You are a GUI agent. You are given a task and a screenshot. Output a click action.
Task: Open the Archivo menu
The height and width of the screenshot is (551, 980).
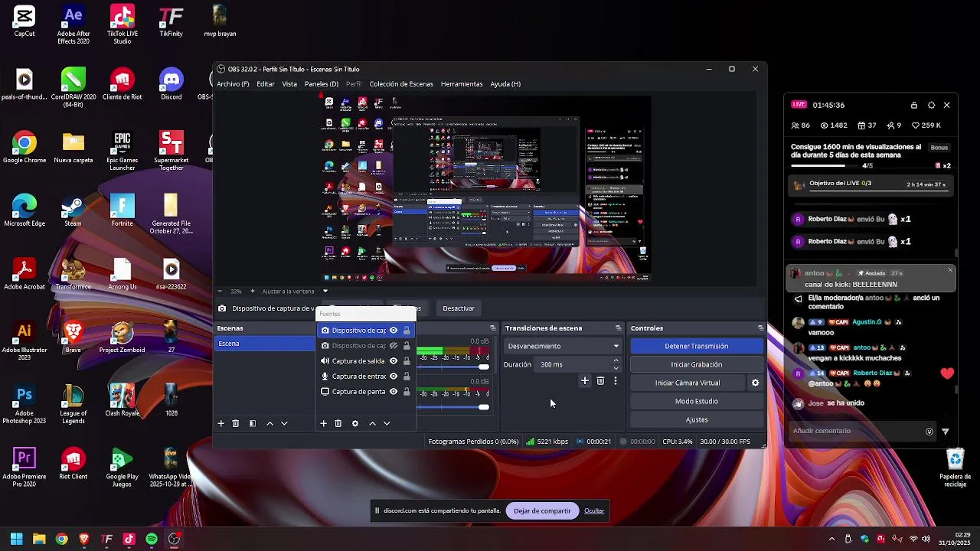point(233,84)
